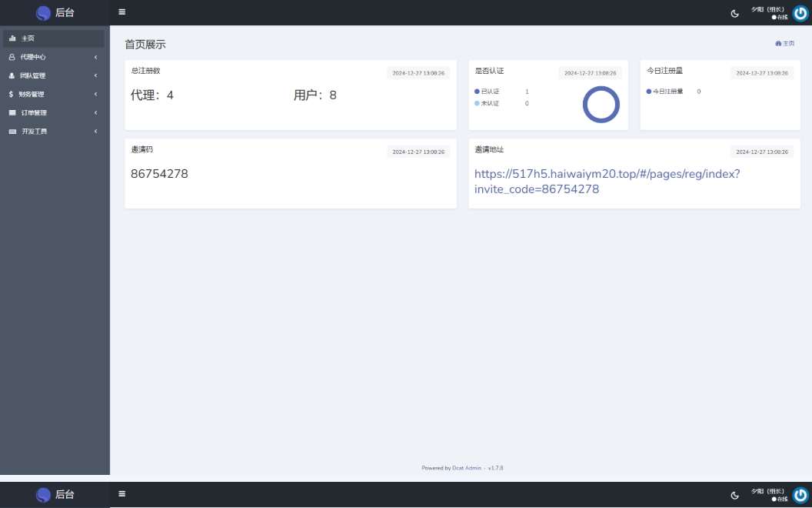Screen dimensions: 812x508
Task: Click the bar chart icon beside sidebar 主页
Action: point(12,38)
